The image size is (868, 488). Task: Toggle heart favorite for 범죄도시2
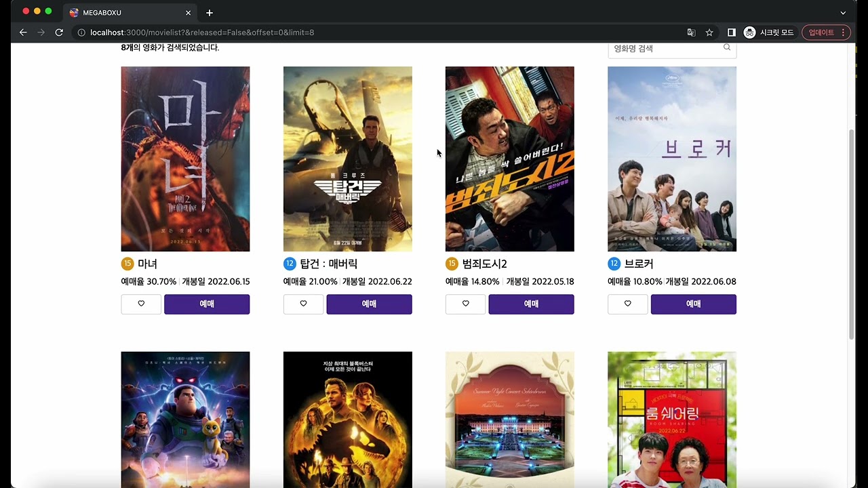[465, 304]
